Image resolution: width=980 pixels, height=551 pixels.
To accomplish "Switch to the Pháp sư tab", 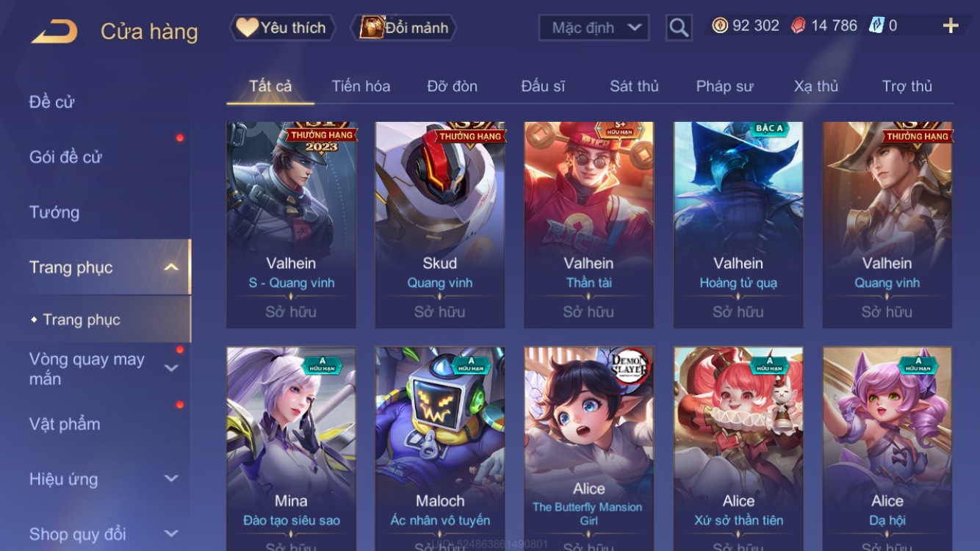I will (x=724, y=86).
